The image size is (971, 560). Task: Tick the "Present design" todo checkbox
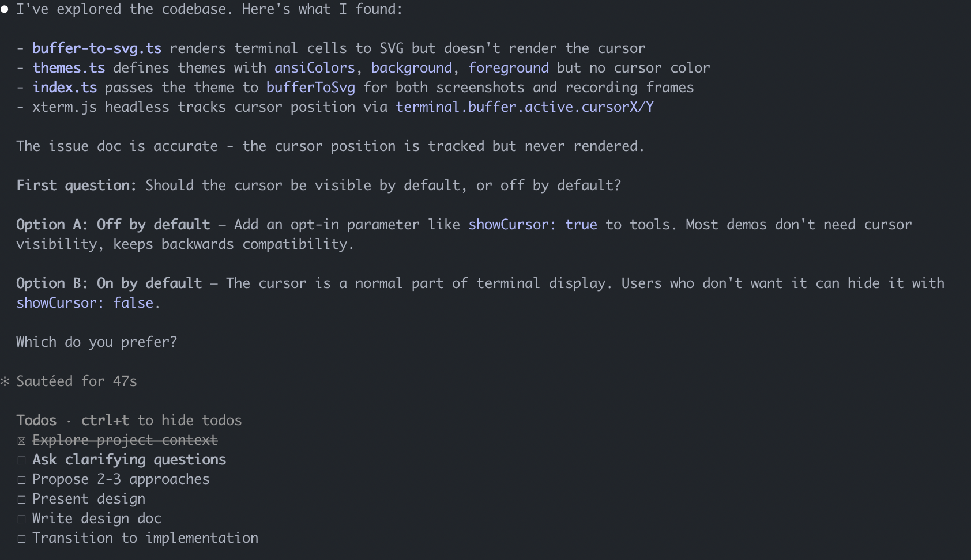21,500
